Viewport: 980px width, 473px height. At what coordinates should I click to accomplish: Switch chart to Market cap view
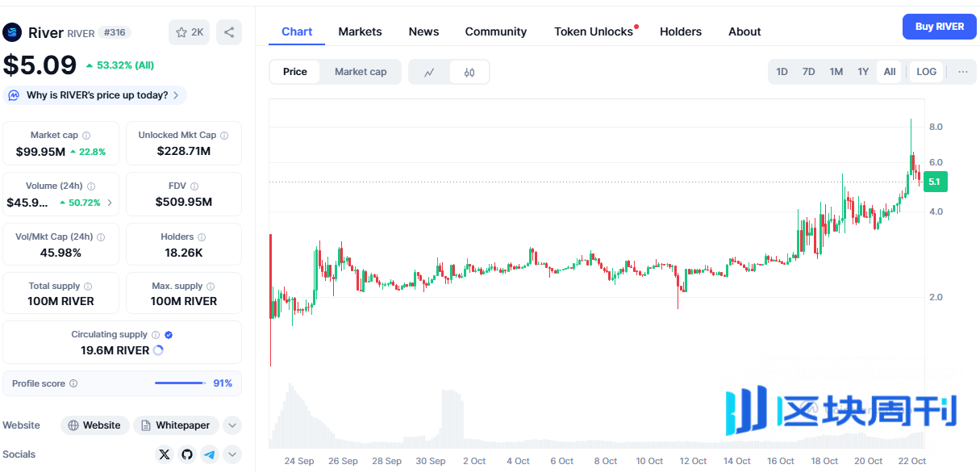(361, 72)
